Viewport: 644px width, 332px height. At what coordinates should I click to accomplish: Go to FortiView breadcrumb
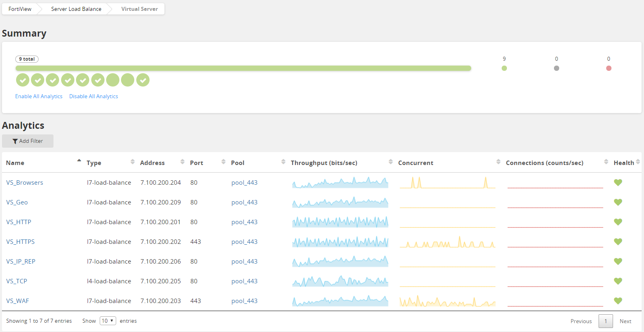[x=20, y=9]
